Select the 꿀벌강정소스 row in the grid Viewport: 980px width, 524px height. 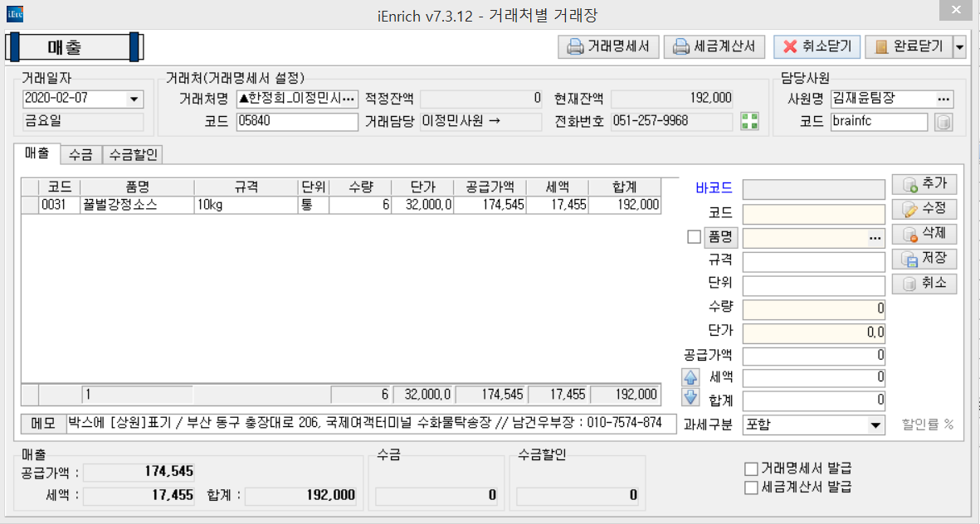340,205
